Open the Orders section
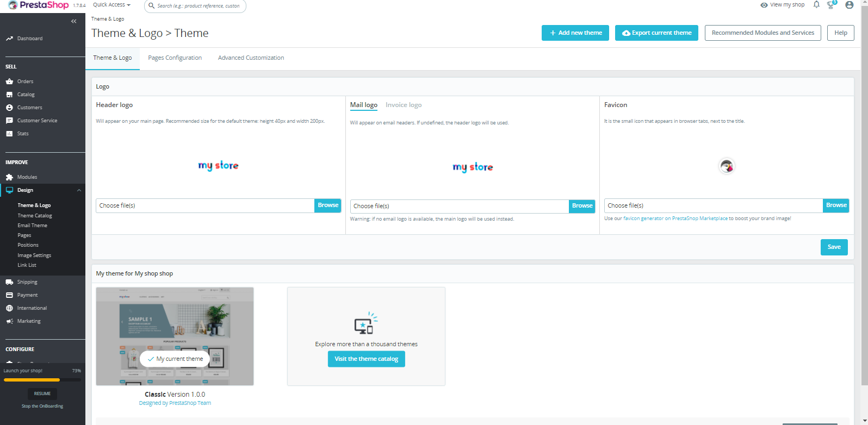 click(x=25, y=82)
